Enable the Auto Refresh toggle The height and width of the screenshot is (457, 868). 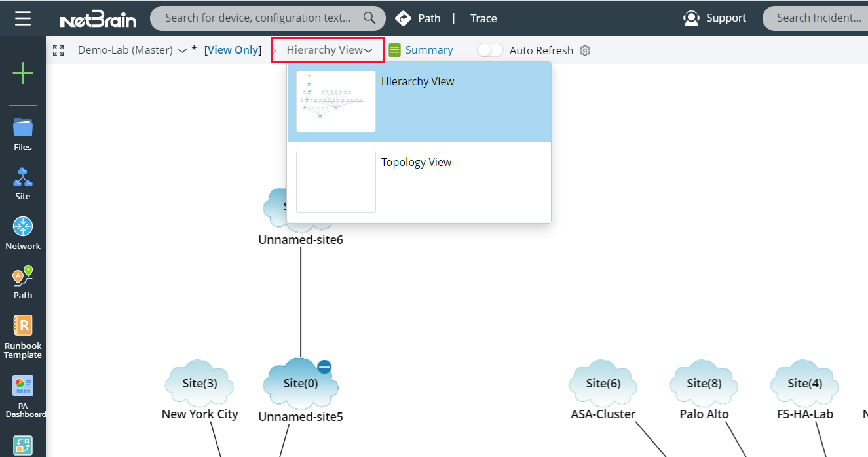[x=490, y=49]
